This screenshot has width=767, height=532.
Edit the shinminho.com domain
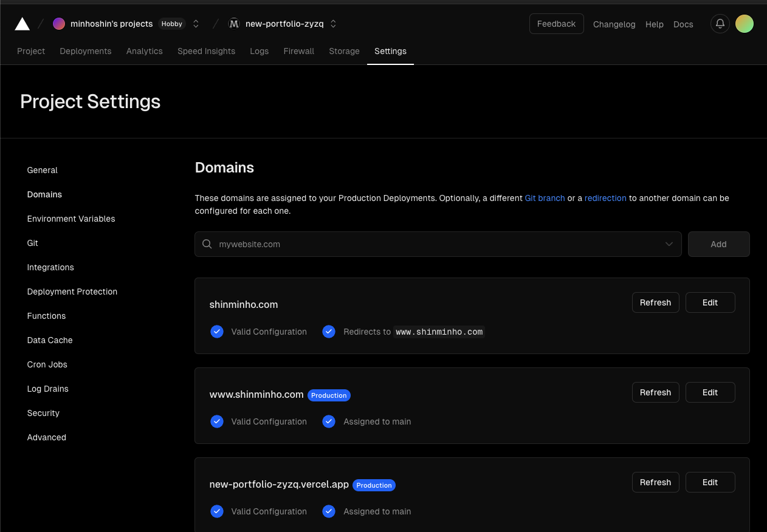tap(710, 302)
